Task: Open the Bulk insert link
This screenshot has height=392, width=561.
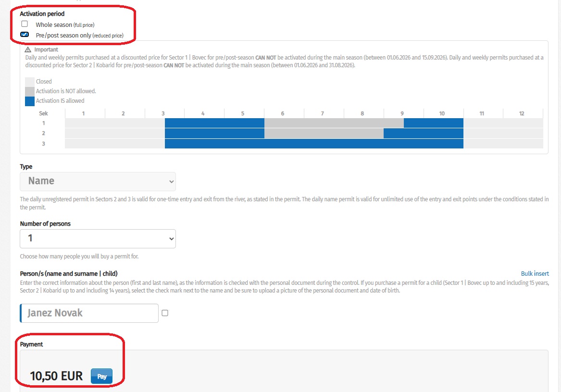Action: [535, 274]
